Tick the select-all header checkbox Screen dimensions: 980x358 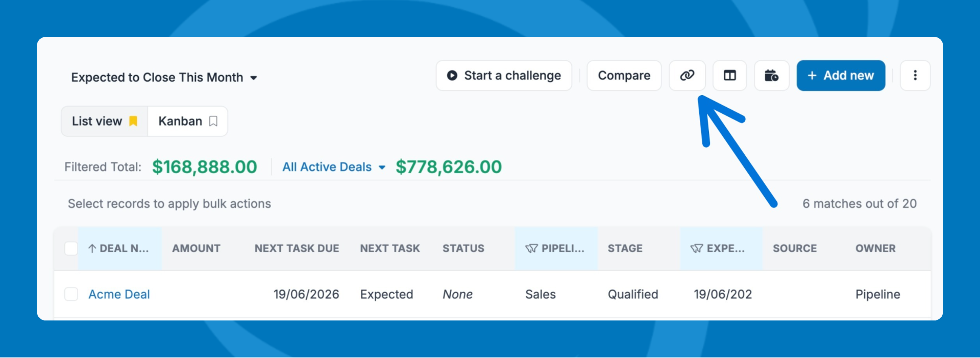click(x=71, y=249)
